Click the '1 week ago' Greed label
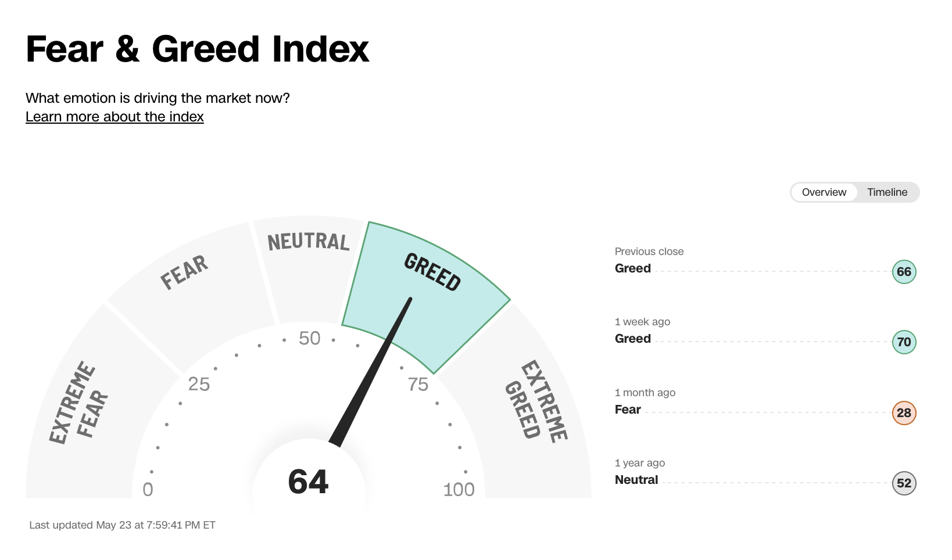The height and width of the screenshot is (560, 952). tap(633, 339)
